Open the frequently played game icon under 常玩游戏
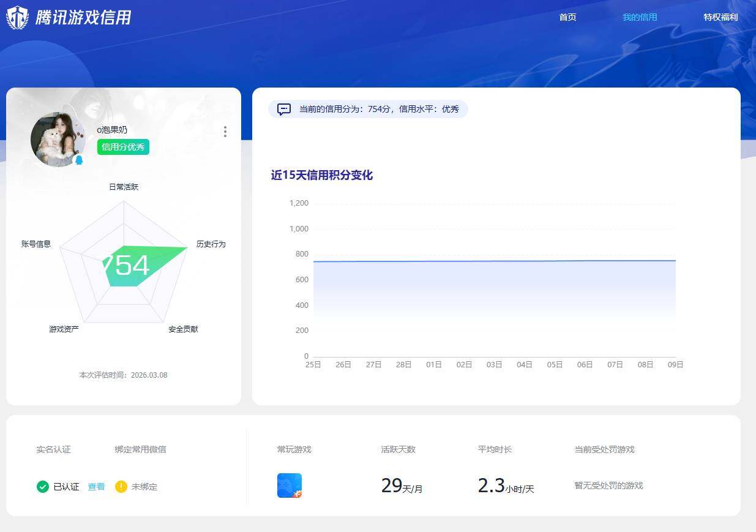This screenshot has width=756, height=532. click(289, 484)
